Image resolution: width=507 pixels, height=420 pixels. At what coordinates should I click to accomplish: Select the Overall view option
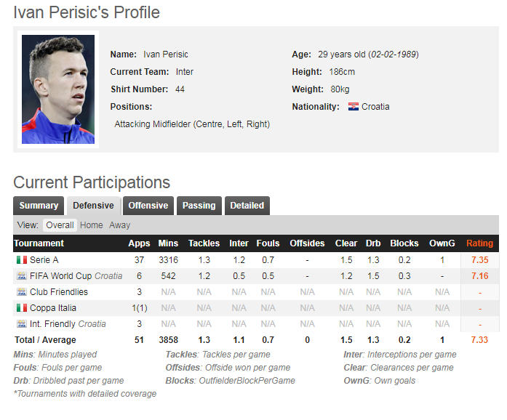60,225
